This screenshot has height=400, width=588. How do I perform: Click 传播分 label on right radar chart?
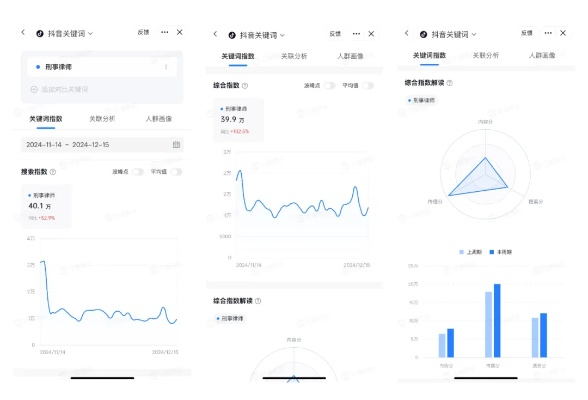[435, 202]
